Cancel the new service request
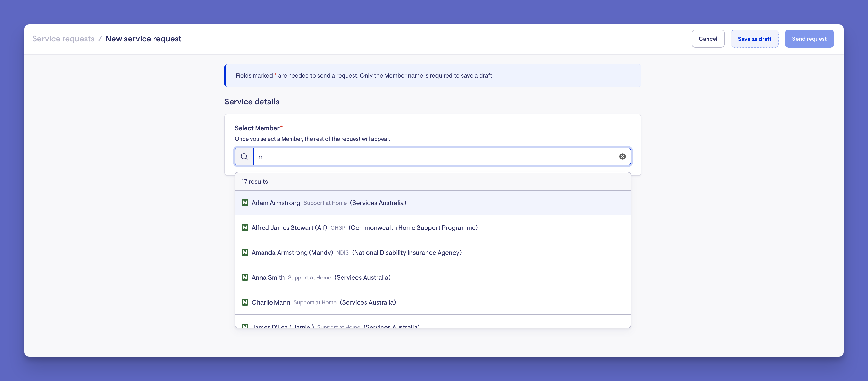868x381 pixels. click(708, 39)
